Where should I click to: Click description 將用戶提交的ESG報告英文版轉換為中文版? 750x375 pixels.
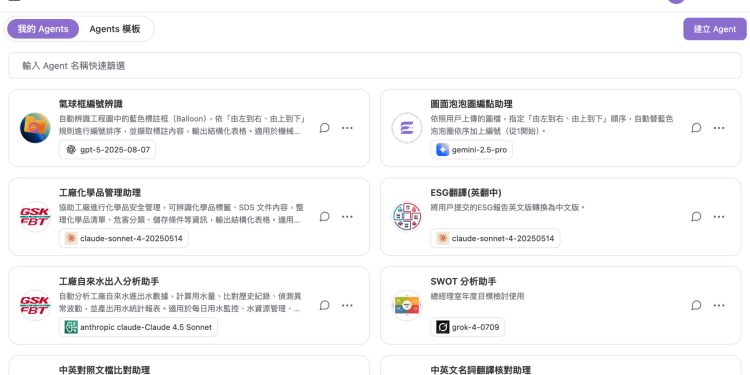click(x=508, y=208)
